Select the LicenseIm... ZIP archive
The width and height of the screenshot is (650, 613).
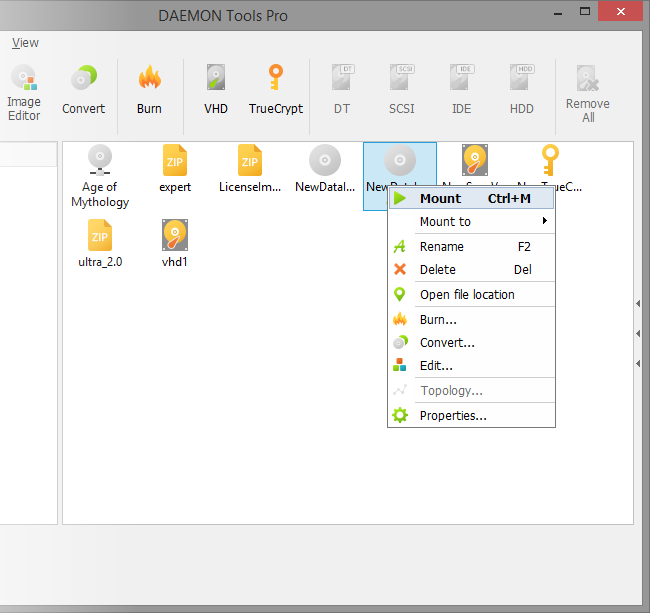pyautogui.click(x=250, y=169)
